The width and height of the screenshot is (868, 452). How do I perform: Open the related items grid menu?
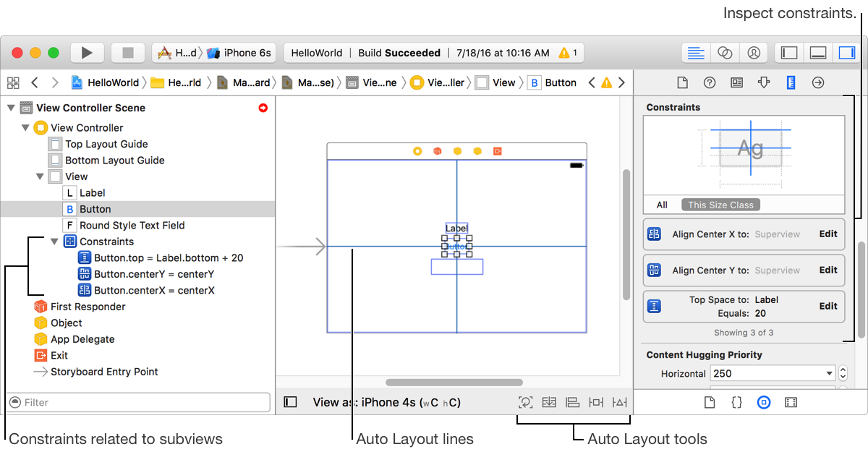tap(13, 82)
